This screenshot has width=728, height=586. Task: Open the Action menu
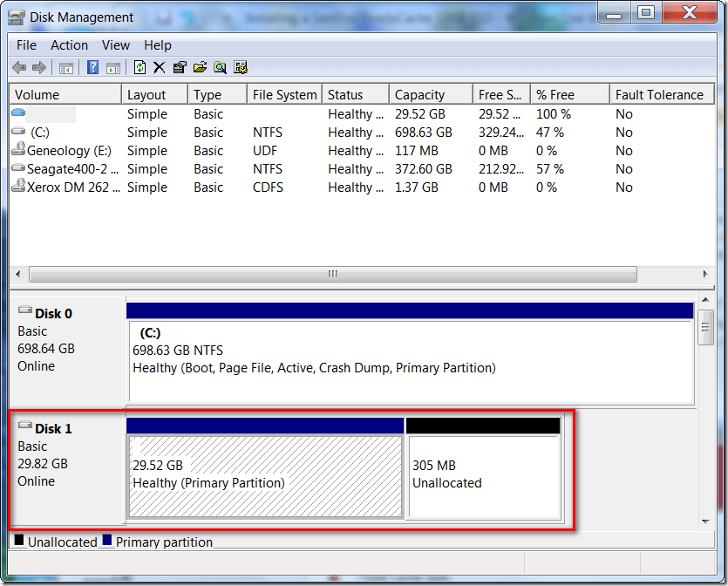click(x=69, y=45)
